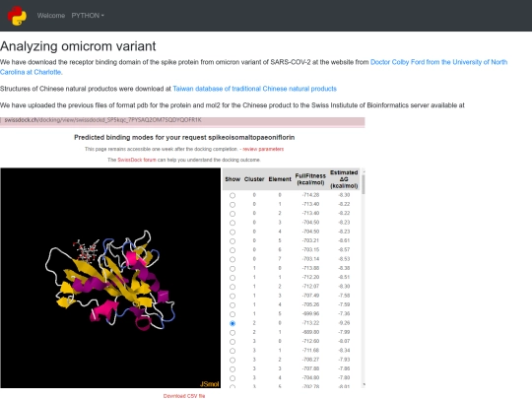Click the -7.99 estimated ΔG value
Screen dimensions: 532x399
[x=344, y=332]
